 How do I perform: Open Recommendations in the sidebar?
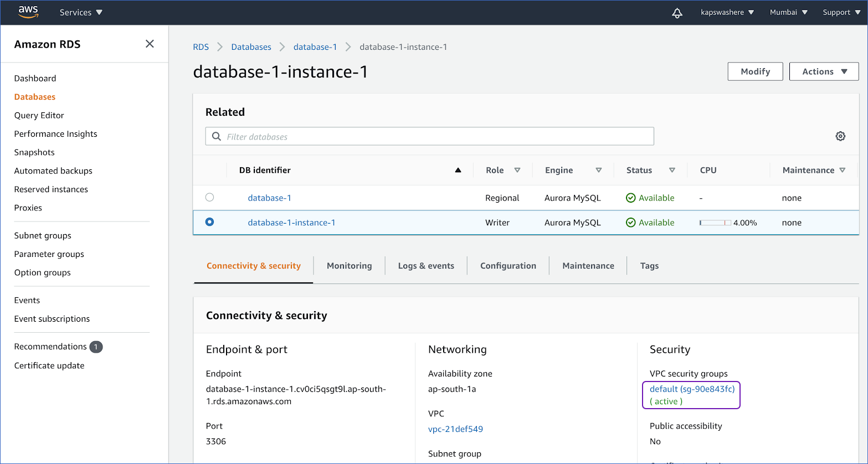coord(50,347)
